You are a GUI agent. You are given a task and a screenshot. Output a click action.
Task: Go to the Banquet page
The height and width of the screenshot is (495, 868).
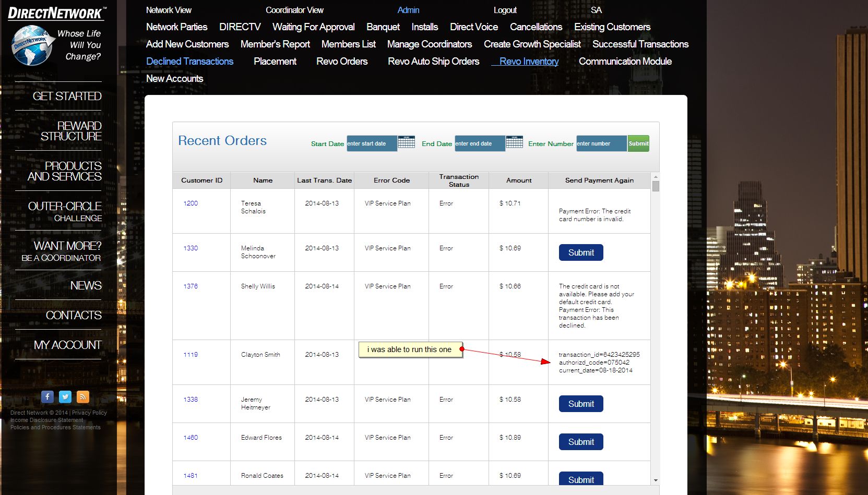[383, 27]
